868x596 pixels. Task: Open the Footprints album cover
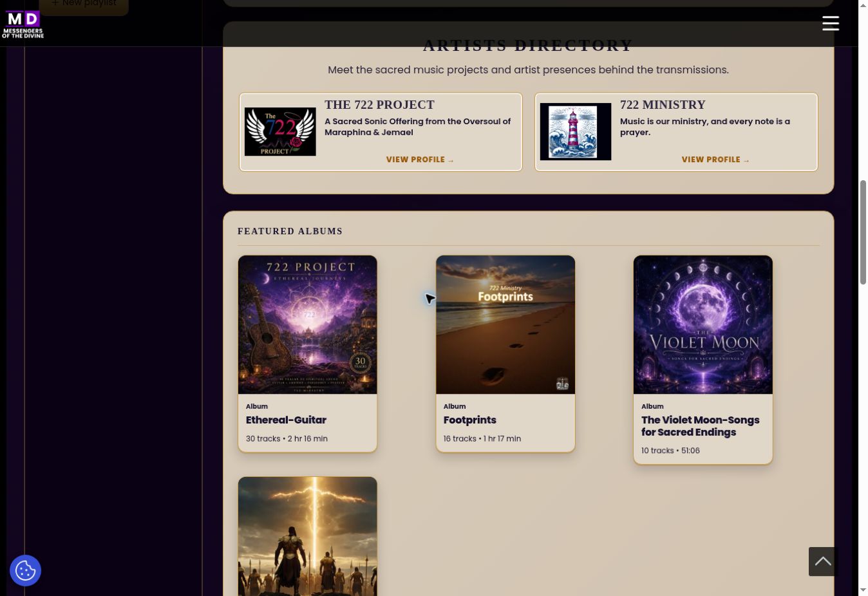click(505, 324)
